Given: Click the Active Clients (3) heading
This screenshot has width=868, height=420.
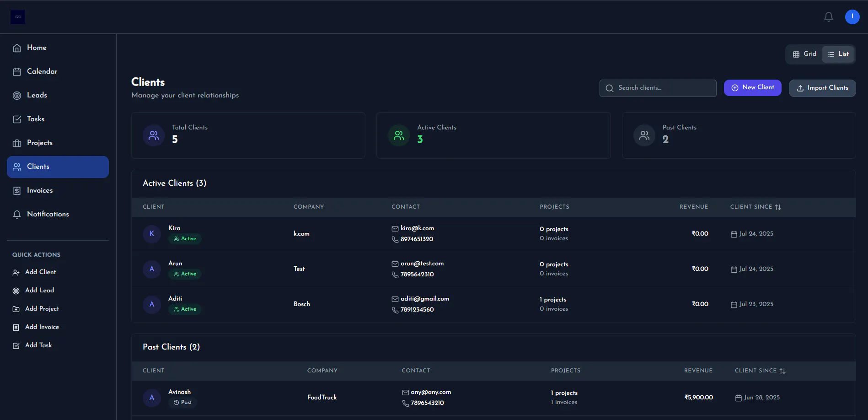Looking at the screenshot, I should (x=174, y=183).
